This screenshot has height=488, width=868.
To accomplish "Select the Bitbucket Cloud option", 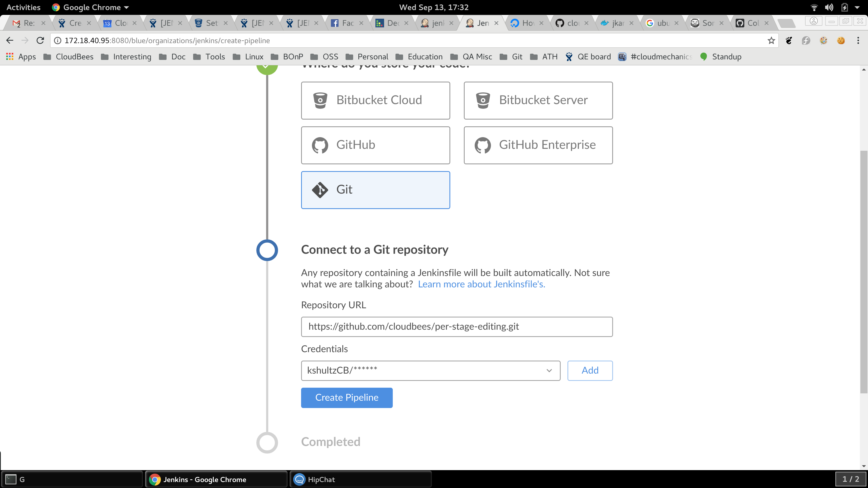I will tap(375, 100).
